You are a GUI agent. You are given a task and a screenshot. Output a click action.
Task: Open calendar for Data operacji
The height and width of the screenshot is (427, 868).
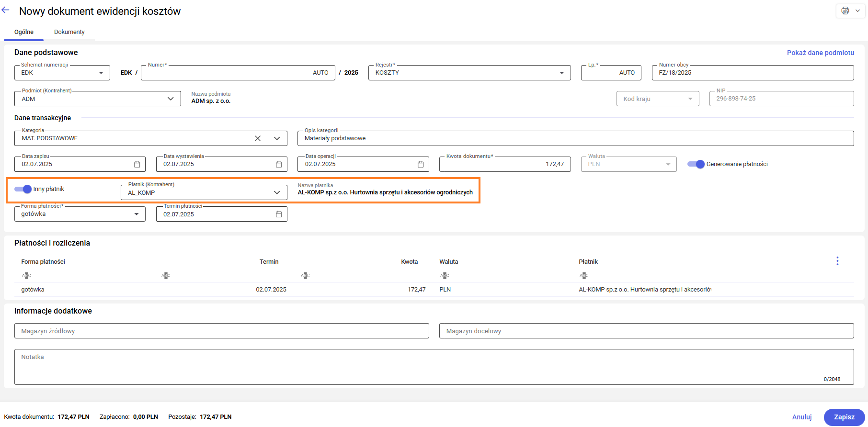(x=421, y=164)
